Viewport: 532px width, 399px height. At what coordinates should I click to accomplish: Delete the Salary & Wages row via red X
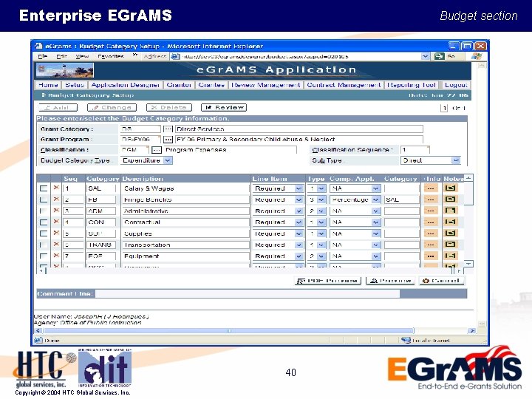coord(56,188)
